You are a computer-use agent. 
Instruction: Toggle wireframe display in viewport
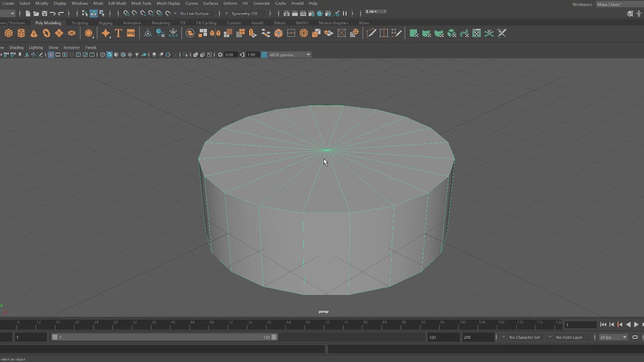103,55
